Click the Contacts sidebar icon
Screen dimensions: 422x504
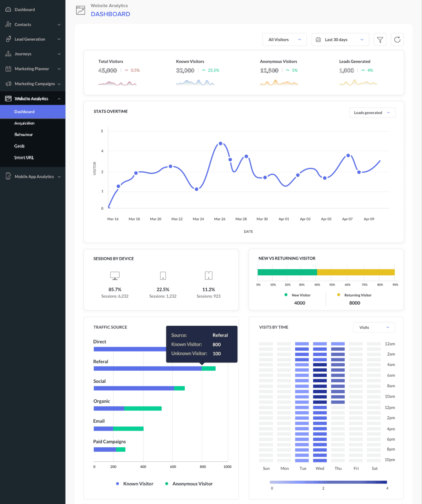8,25
